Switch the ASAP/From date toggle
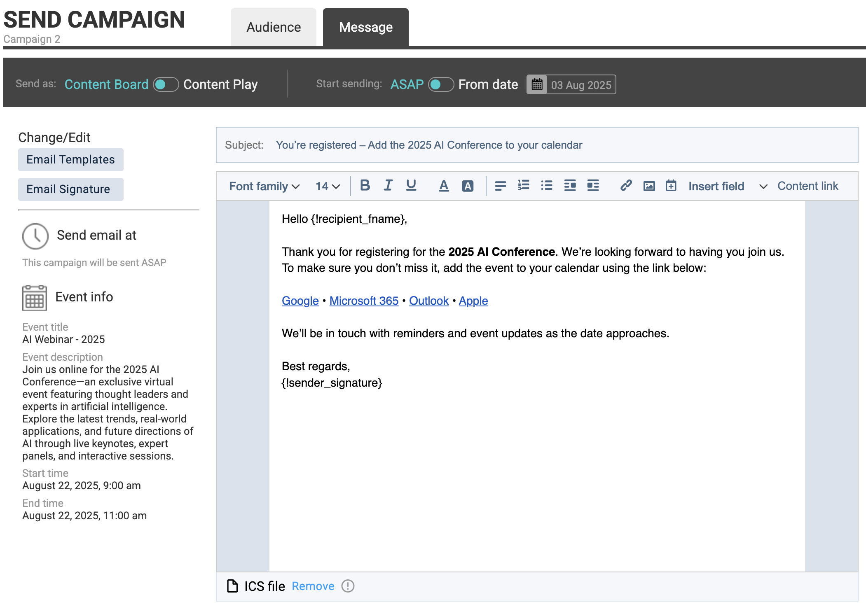Image resolution: width=866 pixels, height=616 pixels. click(441, 84)
